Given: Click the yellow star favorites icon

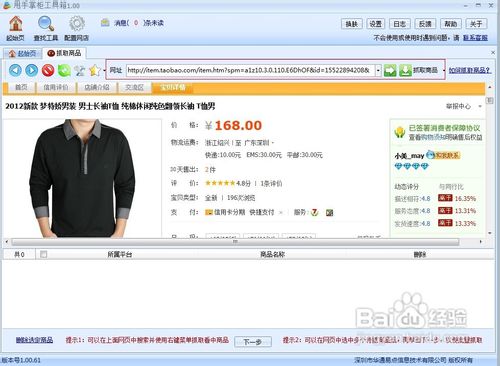Looking at the screenshot, I should click(x=95, y=70).
